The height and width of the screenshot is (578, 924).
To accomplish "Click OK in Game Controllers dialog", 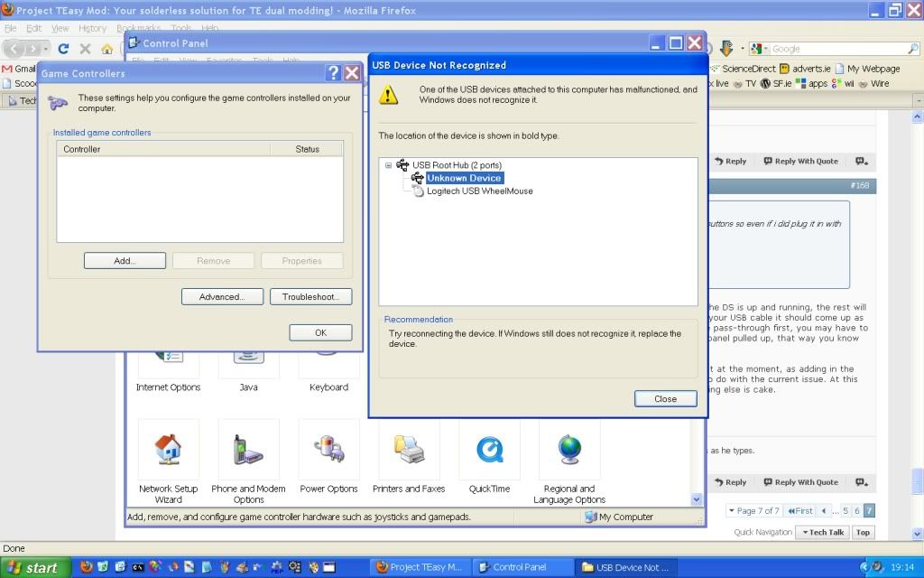I will 320,332.
